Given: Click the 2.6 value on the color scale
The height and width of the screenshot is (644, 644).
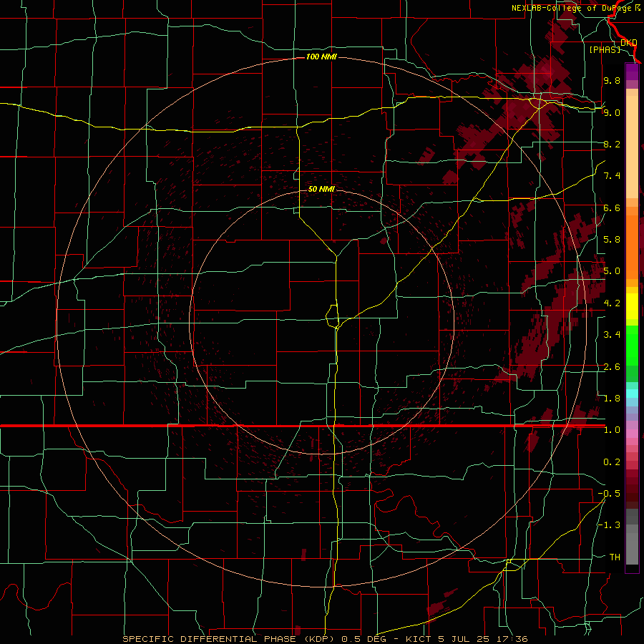Looking at the screenshot, I should point(612,367).
